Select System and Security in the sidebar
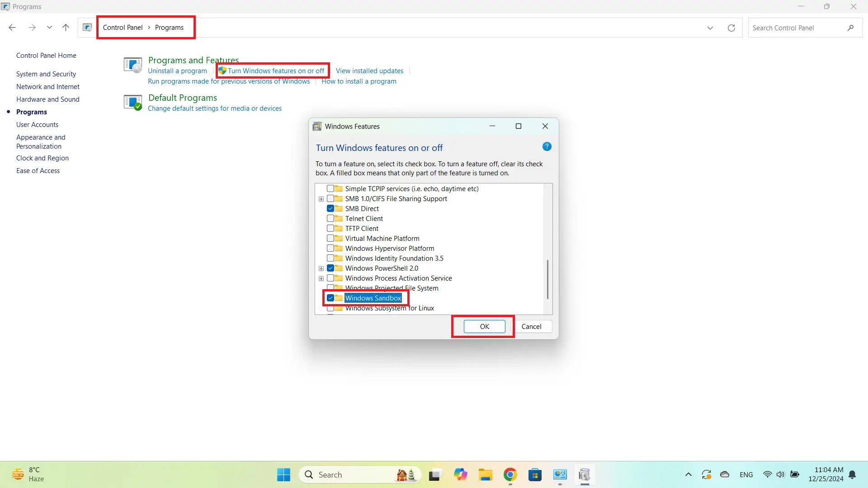The width and height of the screenshot is (868, 488). [x=46, y=74]
